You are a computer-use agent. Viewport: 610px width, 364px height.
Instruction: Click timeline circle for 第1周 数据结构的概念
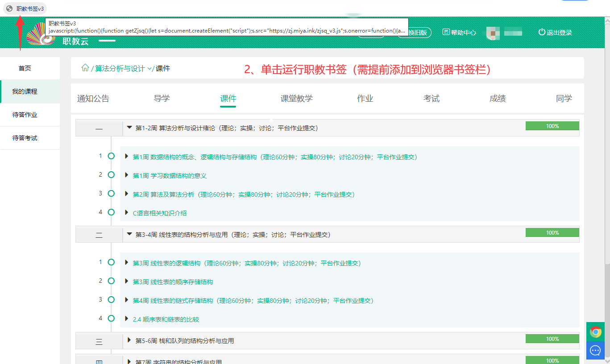pyautogui.click(x=111, y=156)
